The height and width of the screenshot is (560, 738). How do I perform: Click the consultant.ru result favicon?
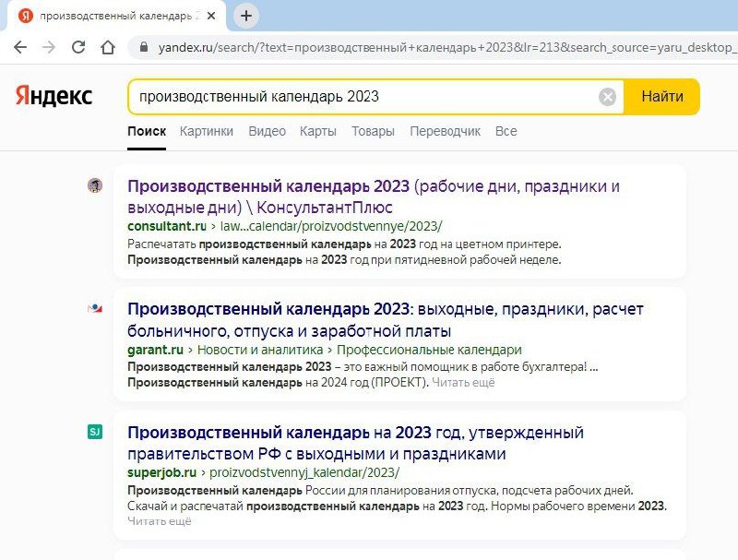(x=95, y=185)
